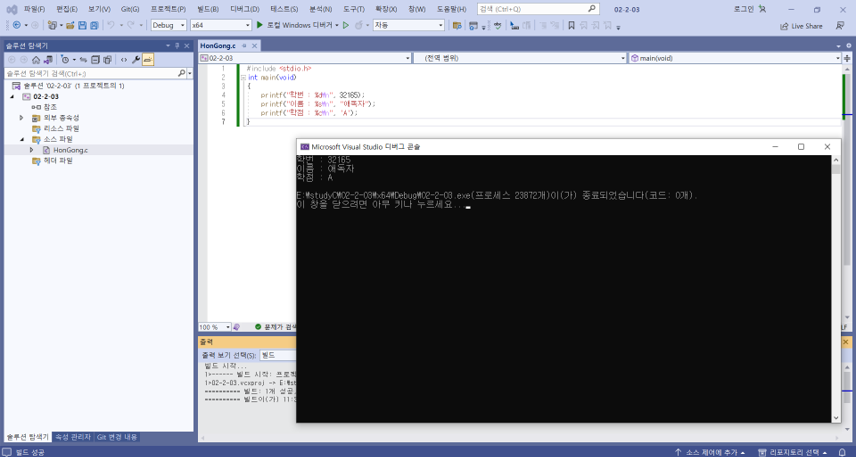Click the home icon in 솔루션 탐색기

(x=36, y=60)
